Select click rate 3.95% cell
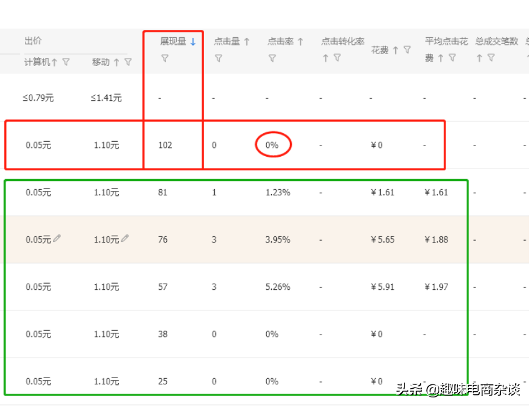Image resolution: width=532 pixels, height=408 pixels. click(278, 239)
